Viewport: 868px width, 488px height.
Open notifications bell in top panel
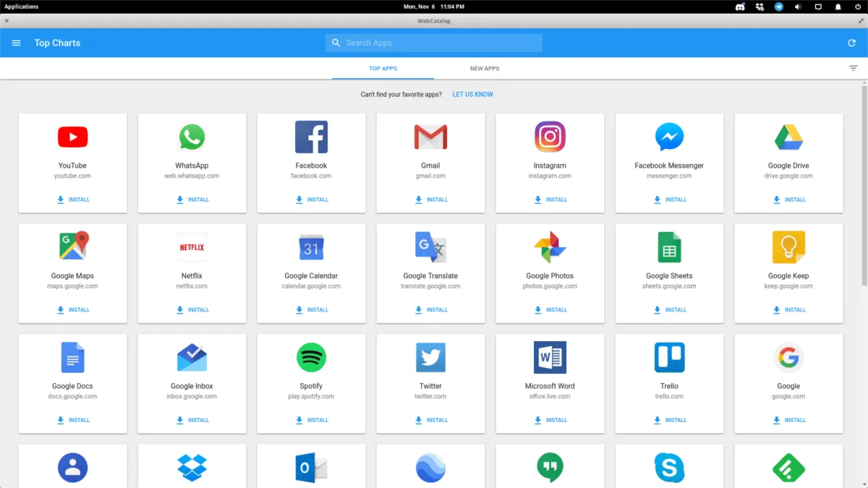pos(838,7)
